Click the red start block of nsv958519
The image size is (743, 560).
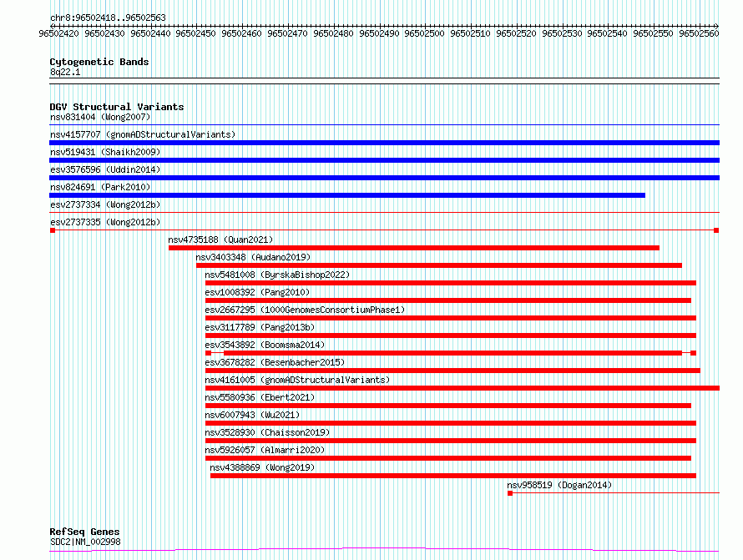[510, 493]
